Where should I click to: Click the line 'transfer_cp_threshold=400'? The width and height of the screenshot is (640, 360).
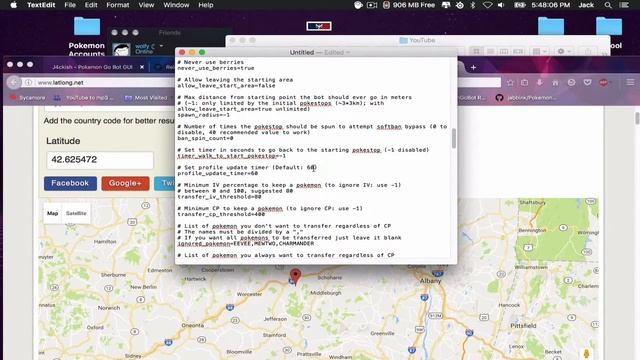(221, 214)
